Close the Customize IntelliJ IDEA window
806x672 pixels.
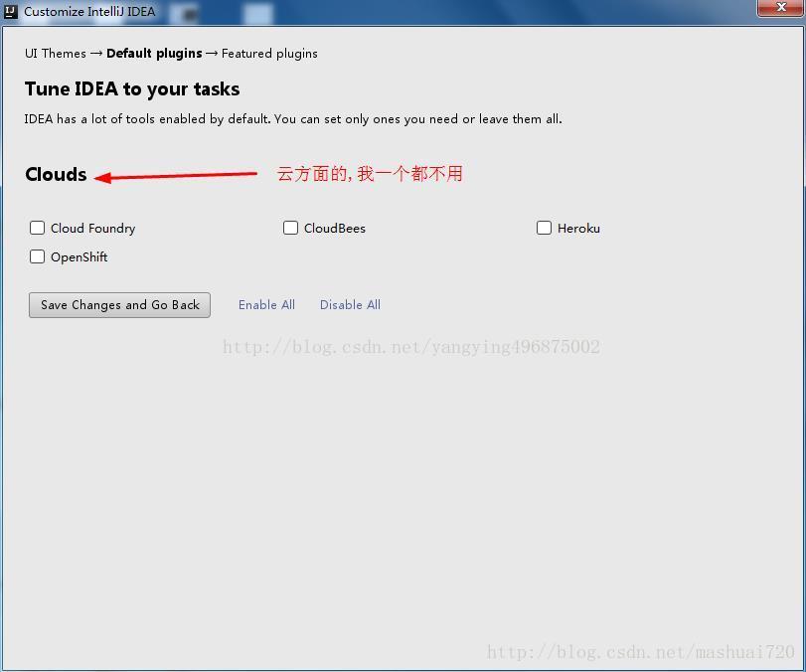coord(778,8)
